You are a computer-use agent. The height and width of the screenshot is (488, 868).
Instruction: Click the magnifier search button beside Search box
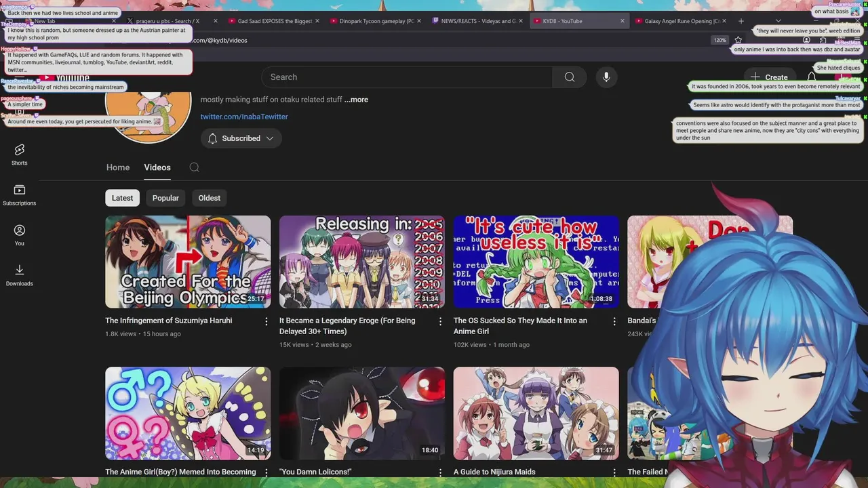[570, 77]
